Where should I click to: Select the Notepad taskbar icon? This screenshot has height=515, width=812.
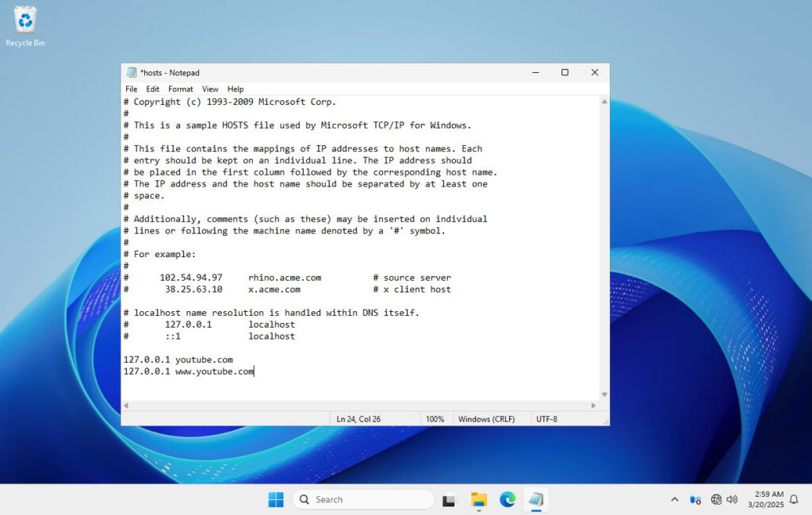pyautogui.click(x=536, y=499)
